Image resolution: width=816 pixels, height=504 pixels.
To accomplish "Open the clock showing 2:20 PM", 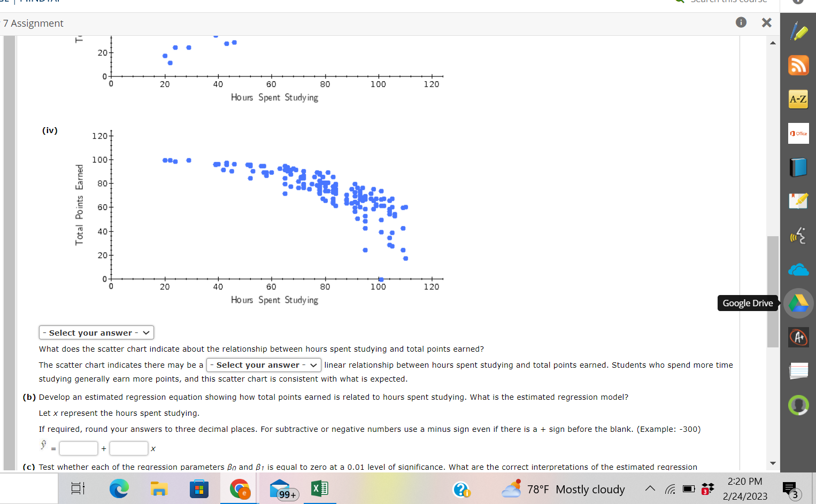I will (745, 489).
